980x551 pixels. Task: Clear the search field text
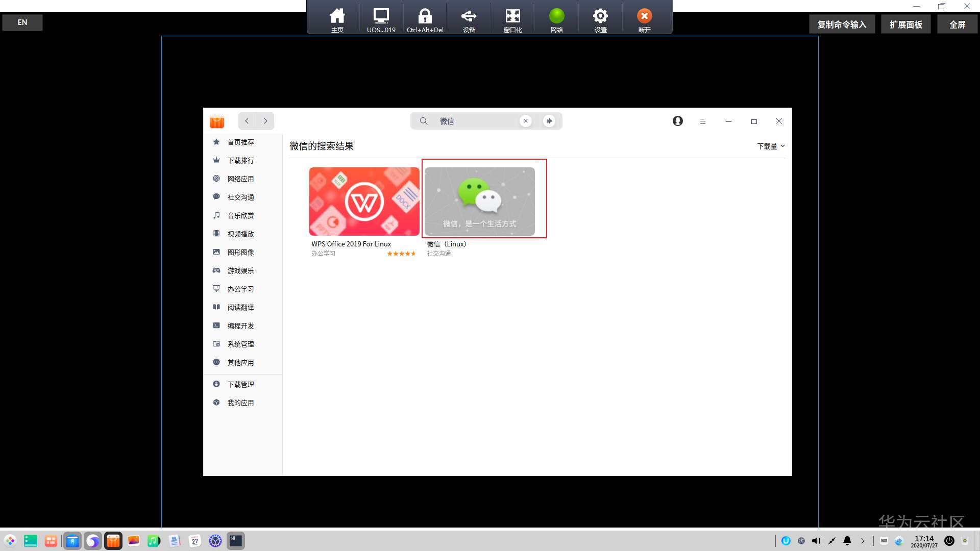[526, 121]
